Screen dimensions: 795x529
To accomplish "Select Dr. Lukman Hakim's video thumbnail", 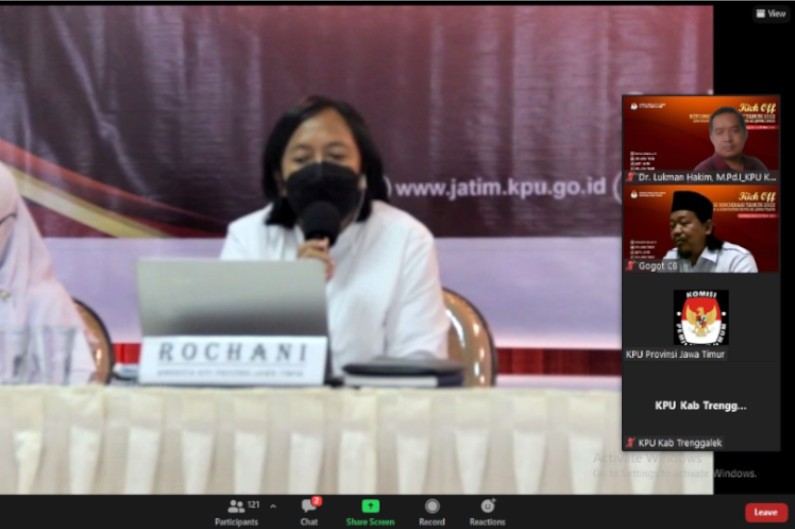I will [701, 137].
